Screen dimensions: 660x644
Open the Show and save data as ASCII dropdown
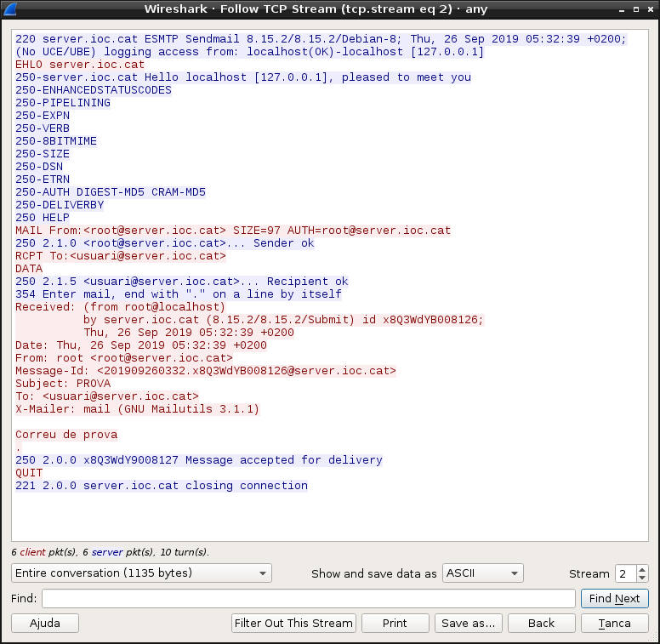[483, 573]
